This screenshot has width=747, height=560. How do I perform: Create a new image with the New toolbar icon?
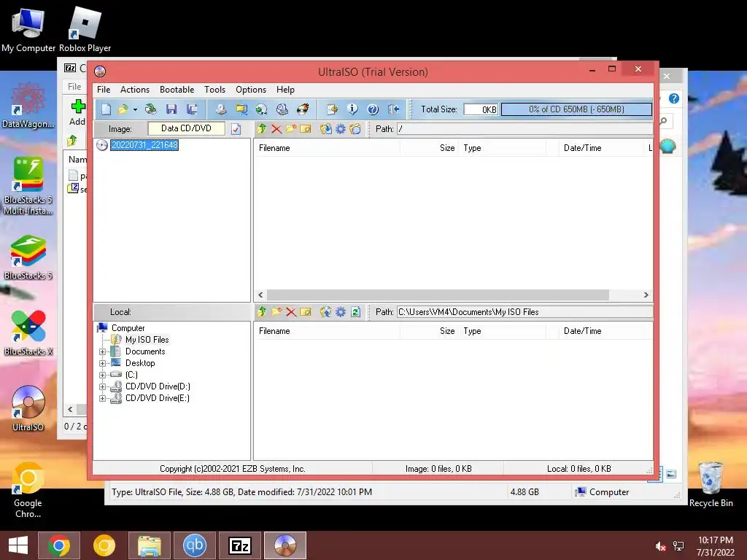coord(106,109)
